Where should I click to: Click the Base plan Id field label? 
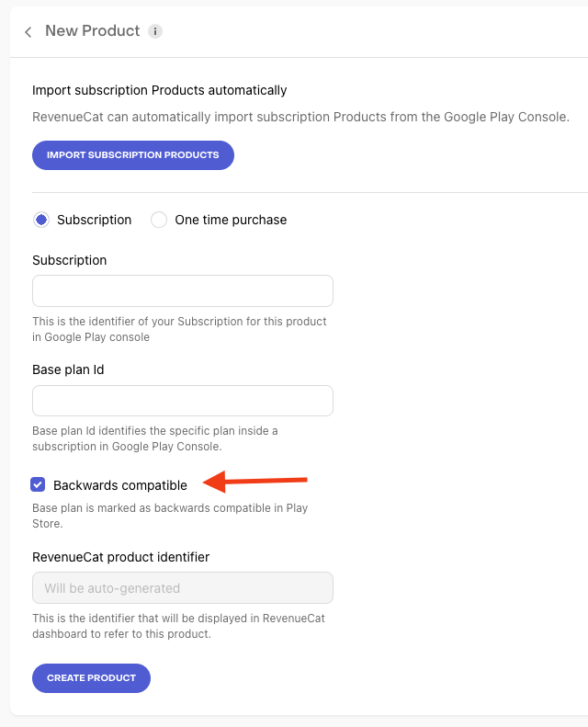tap(70, 370)
